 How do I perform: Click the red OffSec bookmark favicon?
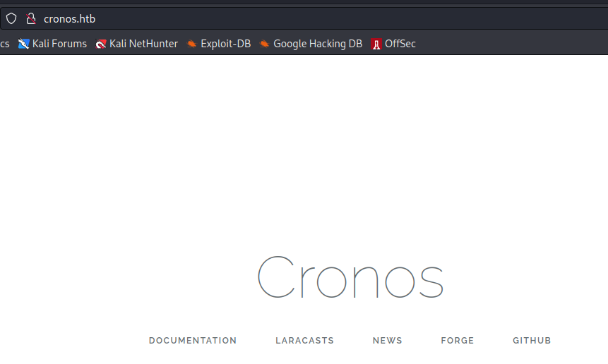(376, 44)
